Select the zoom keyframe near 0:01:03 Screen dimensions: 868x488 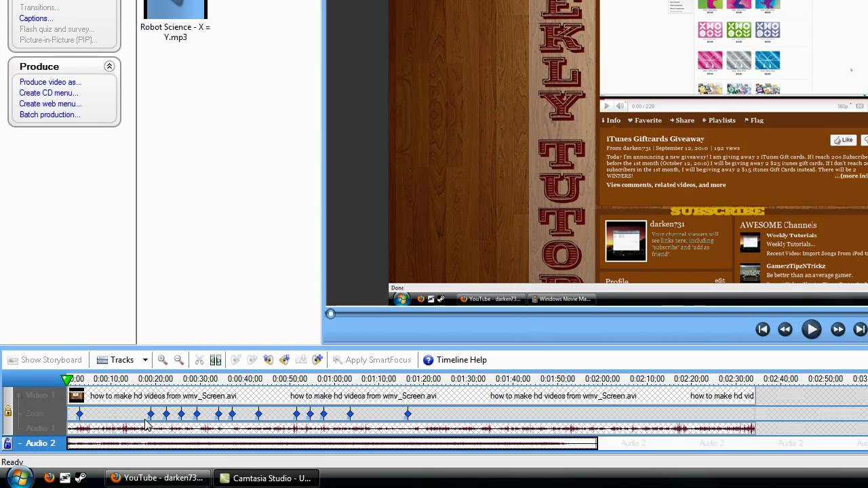(350, 413)
